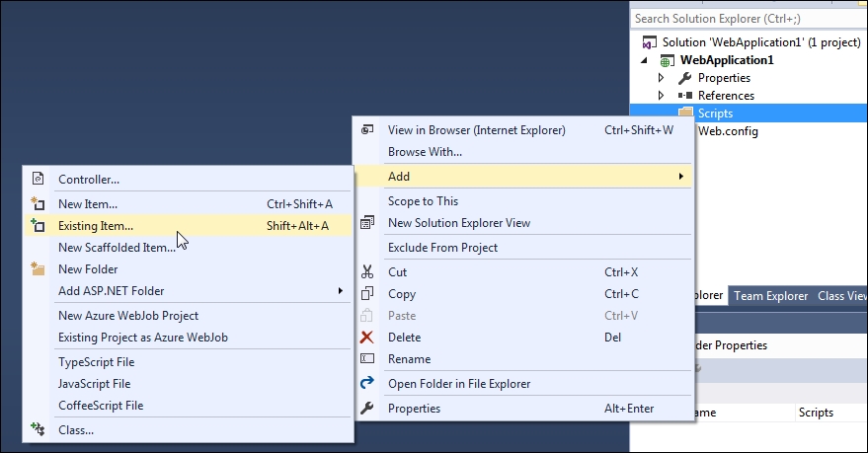Screen dimensions: 868x453
Task: Select New Item... menu entry
Action: (189, 203)
